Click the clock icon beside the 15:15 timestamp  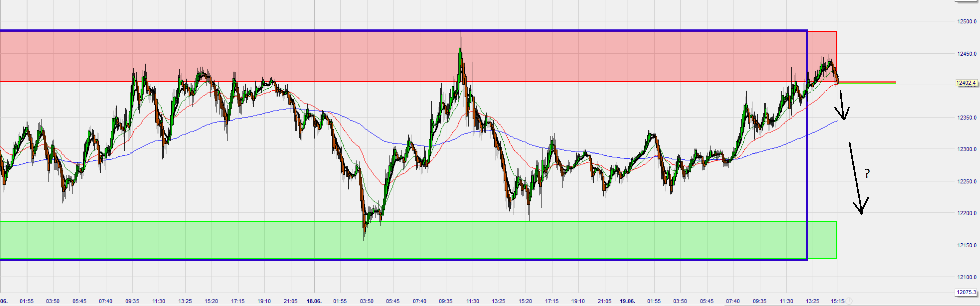849,301
